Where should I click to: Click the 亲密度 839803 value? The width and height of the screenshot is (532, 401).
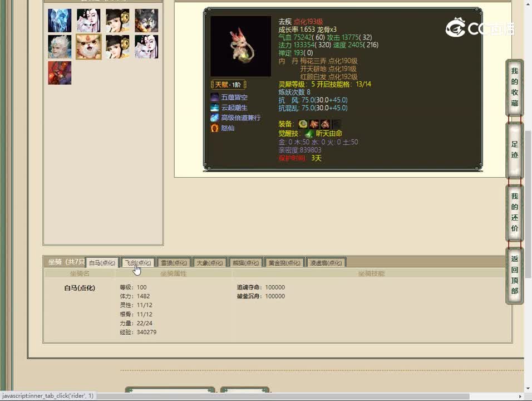300,150
